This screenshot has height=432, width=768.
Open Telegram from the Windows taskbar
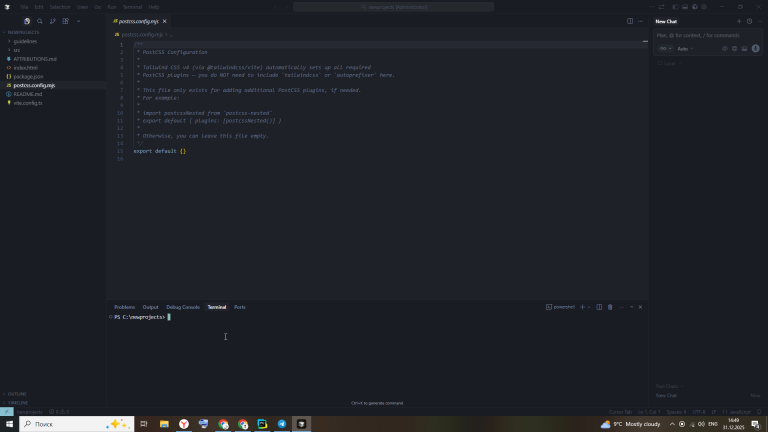click(x=282, y=424)
